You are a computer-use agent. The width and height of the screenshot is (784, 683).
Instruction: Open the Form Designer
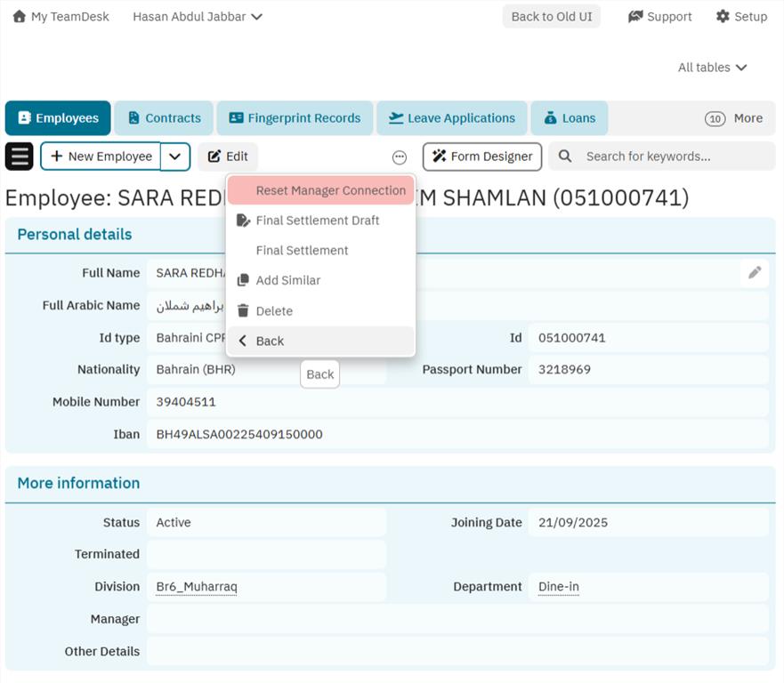pyautogui.click(x=482, y=157)
